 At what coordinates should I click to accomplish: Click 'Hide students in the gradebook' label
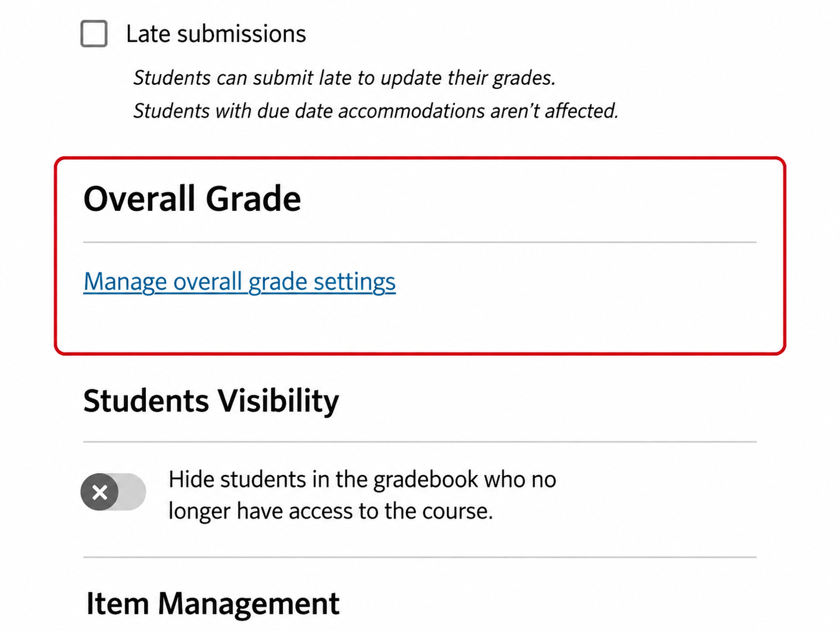[x=362, y=479]
